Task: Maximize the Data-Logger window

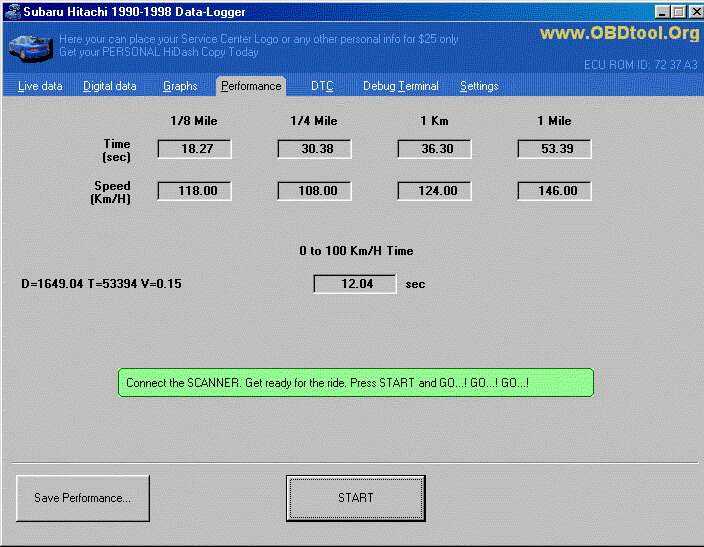Action: pyautogui.click(x=678, y=12)
